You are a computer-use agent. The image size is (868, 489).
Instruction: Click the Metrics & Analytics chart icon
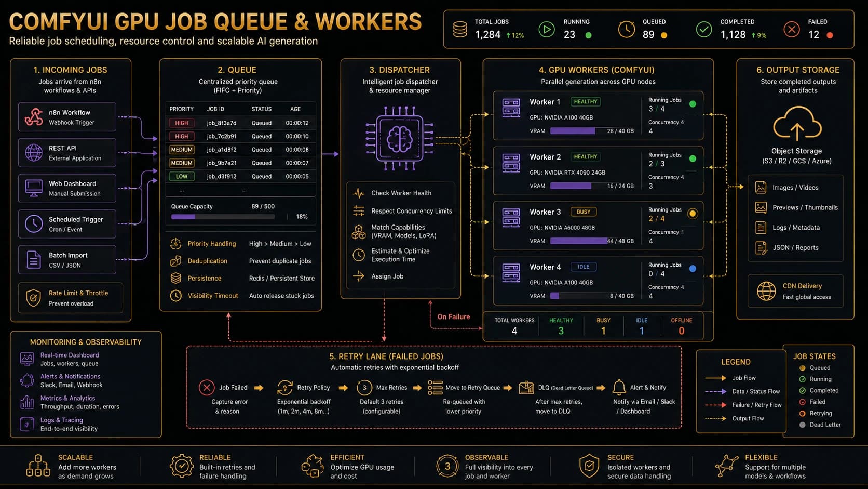tap(27, 402)
